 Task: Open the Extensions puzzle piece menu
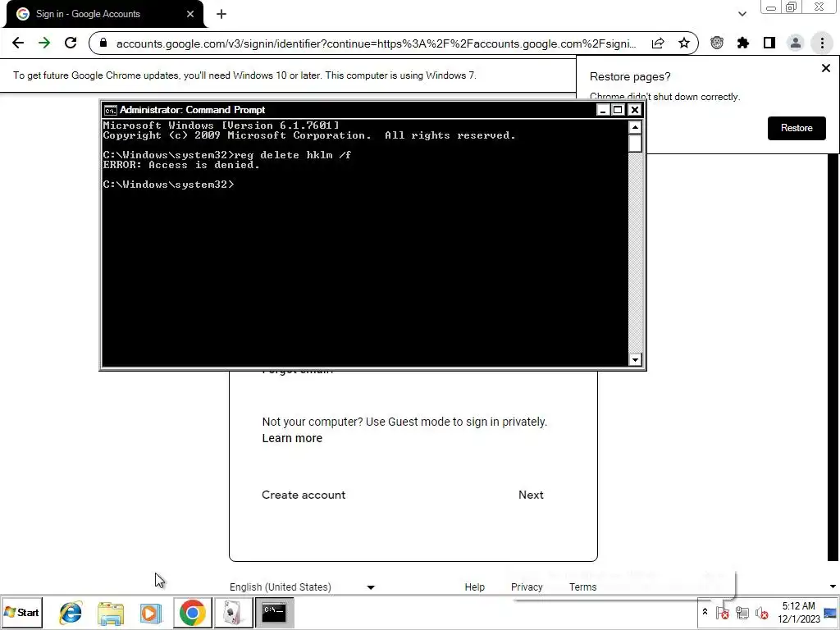(743, 43)
